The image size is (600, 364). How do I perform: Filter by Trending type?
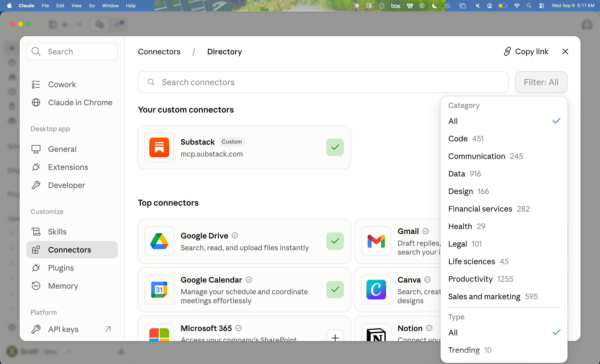504,350
